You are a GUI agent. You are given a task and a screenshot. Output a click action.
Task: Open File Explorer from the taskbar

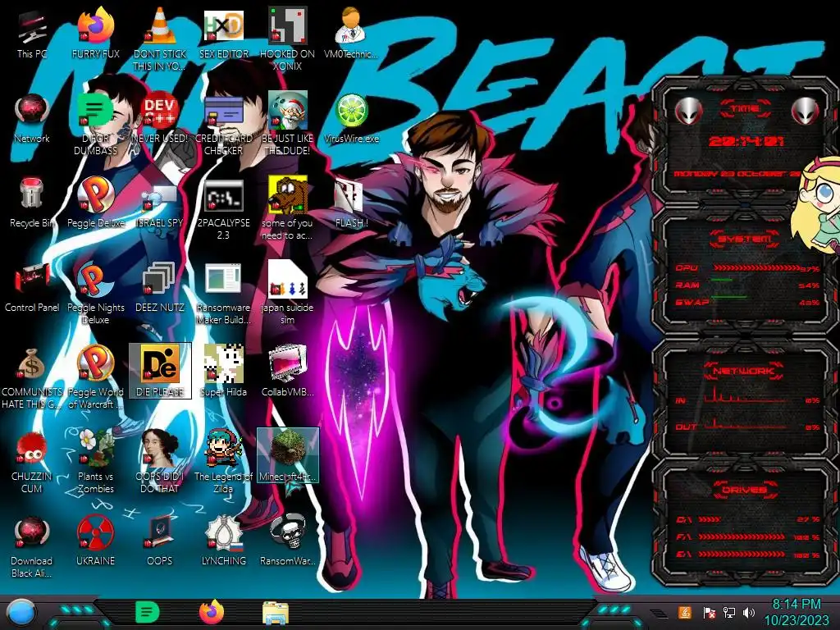point(276,614)
